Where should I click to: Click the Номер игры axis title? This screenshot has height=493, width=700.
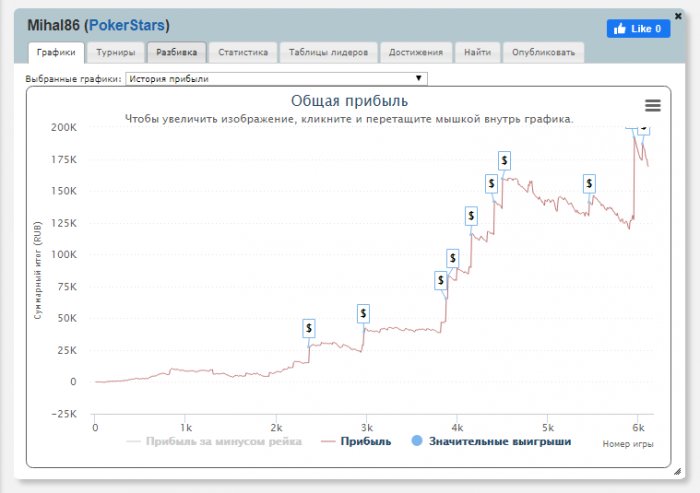(628, 444)
